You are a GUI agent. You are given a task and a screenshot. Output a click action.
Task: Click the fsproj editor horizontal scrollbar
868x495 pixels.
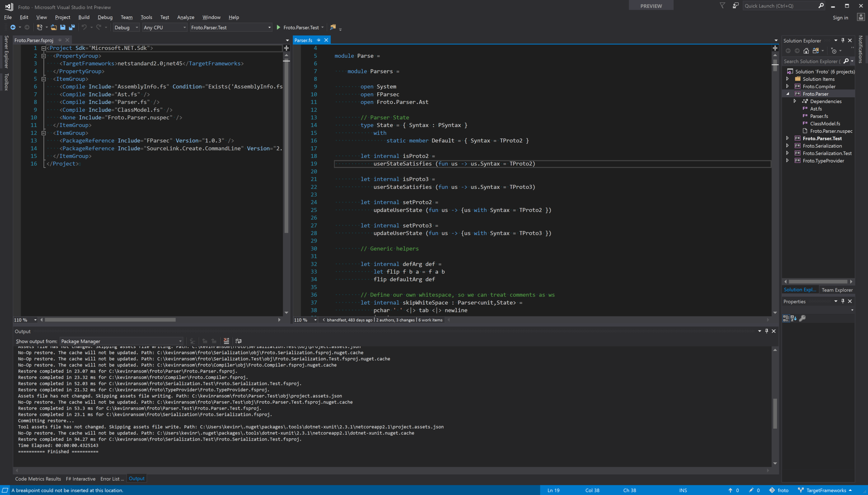(x=110, y=320)
